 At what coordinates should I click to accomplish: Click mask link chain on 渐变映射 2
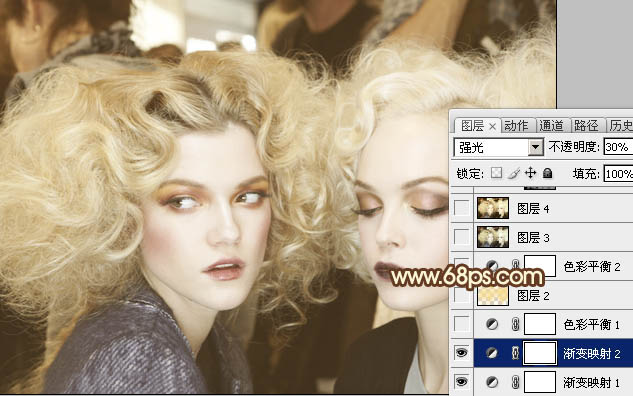[x=515, y=353]
